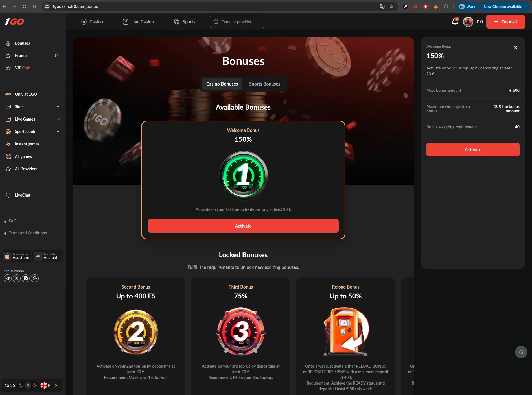532x395 pixels.
Task: Open the English language selector
Action: tap(49, 385)
